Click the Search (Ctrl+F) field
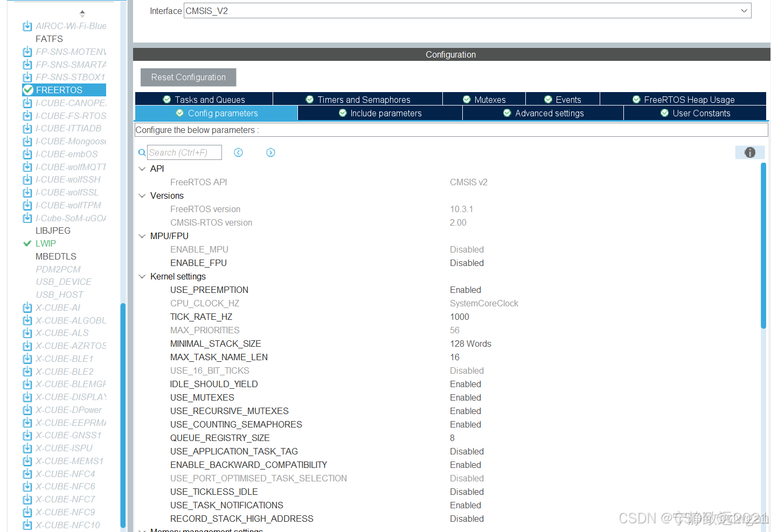 184,152
